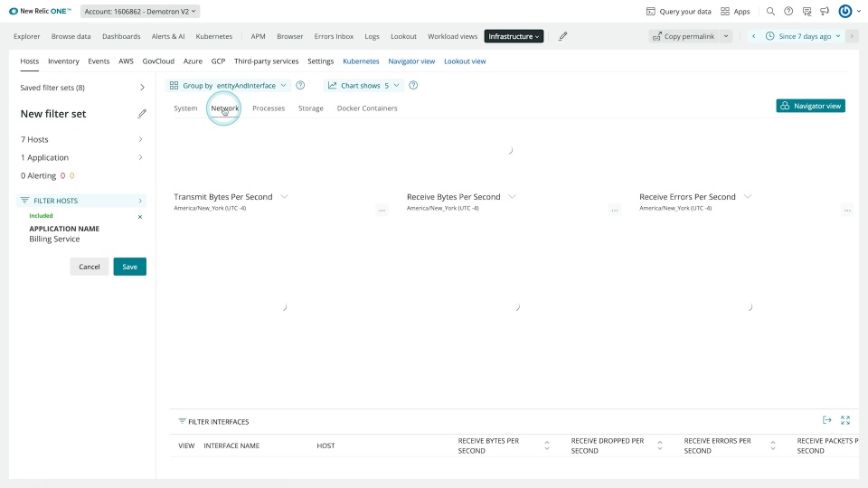
Task: Open the help question mark icon in header
Action: point(788,11)
